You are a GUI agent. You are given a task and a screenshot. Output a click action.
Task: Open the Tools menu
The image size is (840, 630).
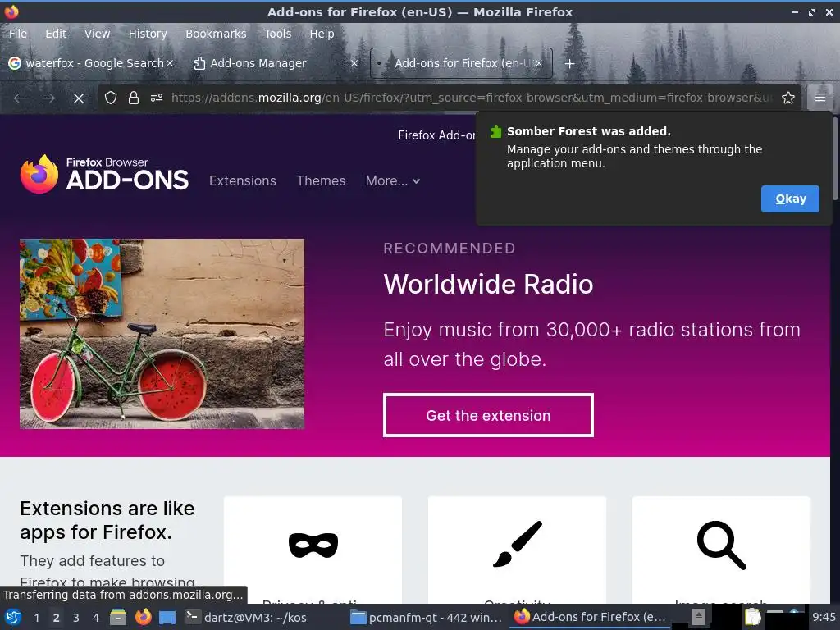[277, 34]
